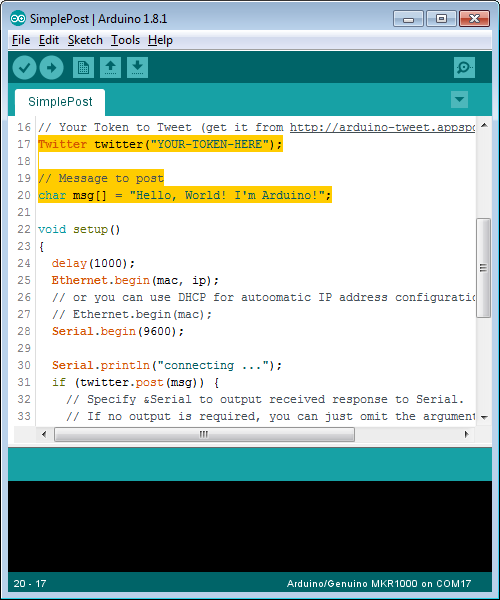500x600 pixels.
Task: Save the sketch with down-arrow icon
Action: click(137, 68)
